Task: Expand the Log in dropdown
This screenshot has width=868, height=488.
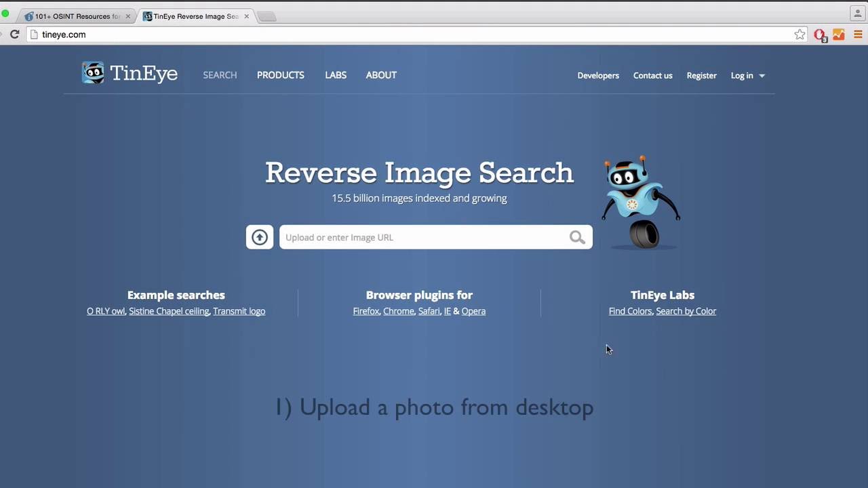Action: (x=748, y=75)
